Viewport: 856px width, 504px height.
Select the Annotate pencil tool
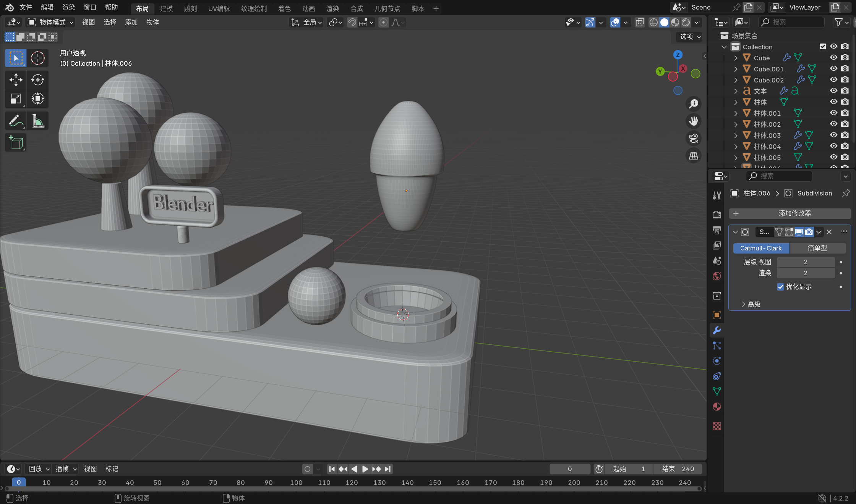(x=16, y=121)
